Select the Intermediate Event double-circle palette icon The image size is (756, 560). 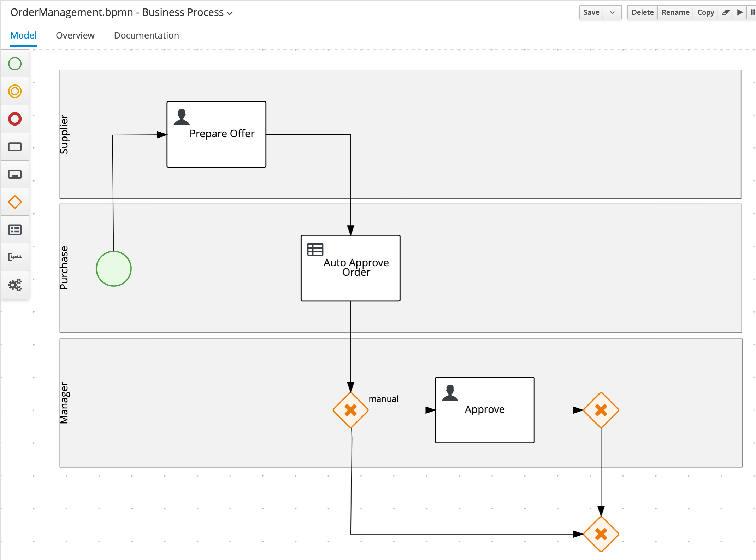coord(15,92)
